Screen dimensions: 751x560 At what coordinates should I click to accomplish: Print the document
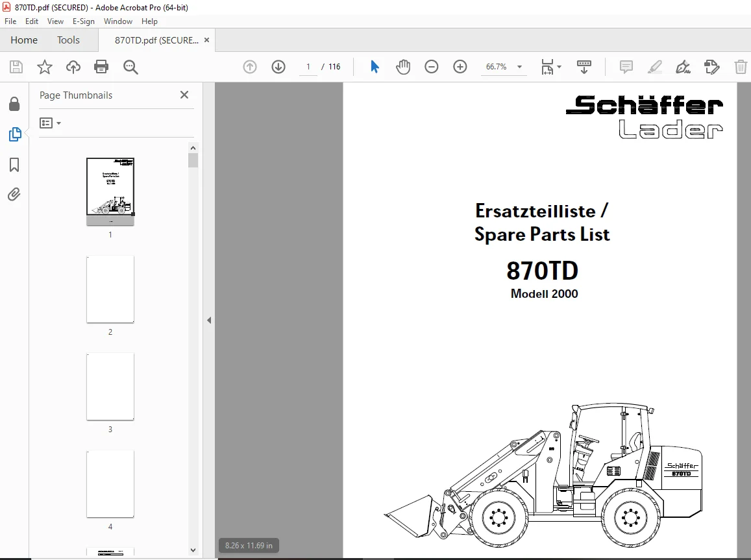click(x=101, y=67)
